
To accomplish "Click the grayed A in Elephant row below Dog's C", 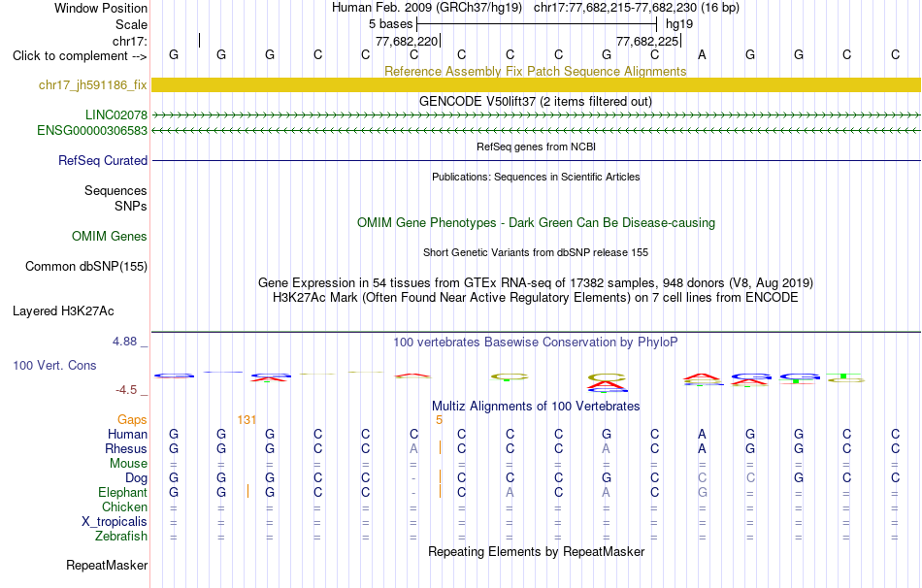I will [510, 492].
